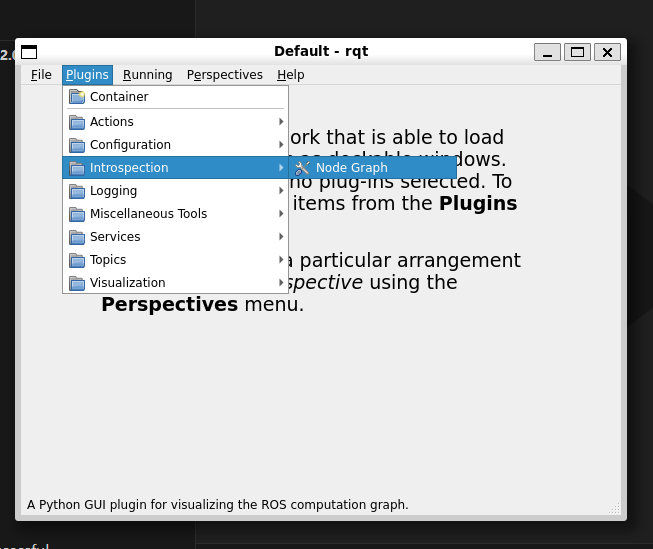Click the Services folder icon
Image resolution: width=653 pixels, height=549 pixels.
point(77,237)
